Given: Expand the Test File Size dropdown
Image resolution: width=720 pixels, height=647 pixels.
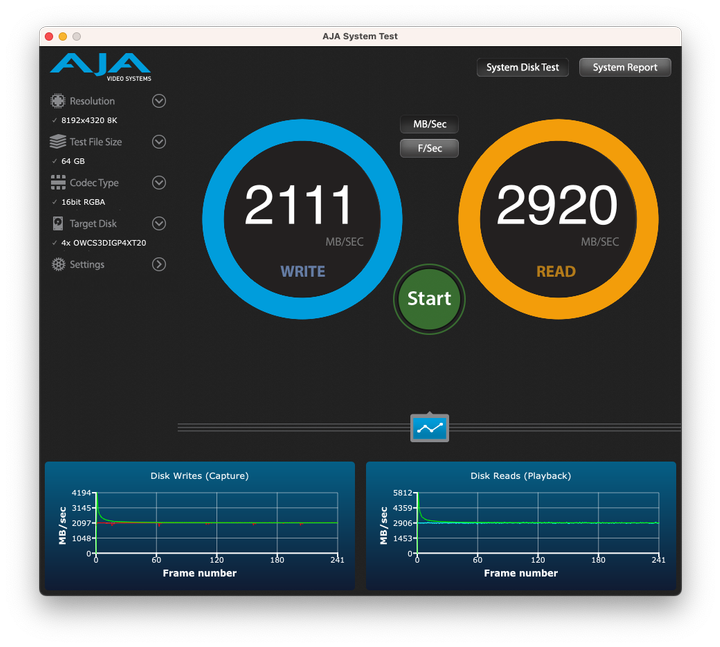Looking at the screenshot, I should (x=158, y=142).
